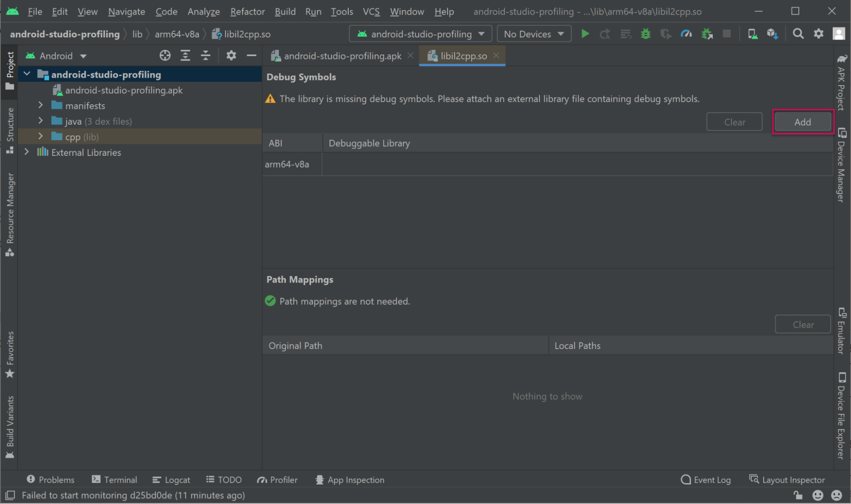Click the Run app button in toolbar

coord(585,34)
